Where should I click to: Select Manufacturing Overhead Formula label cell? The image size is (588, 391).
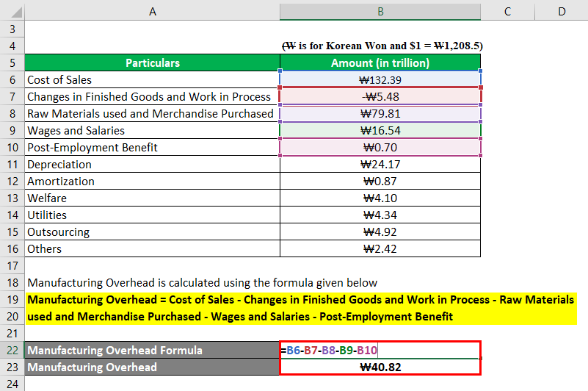[152, 350]
